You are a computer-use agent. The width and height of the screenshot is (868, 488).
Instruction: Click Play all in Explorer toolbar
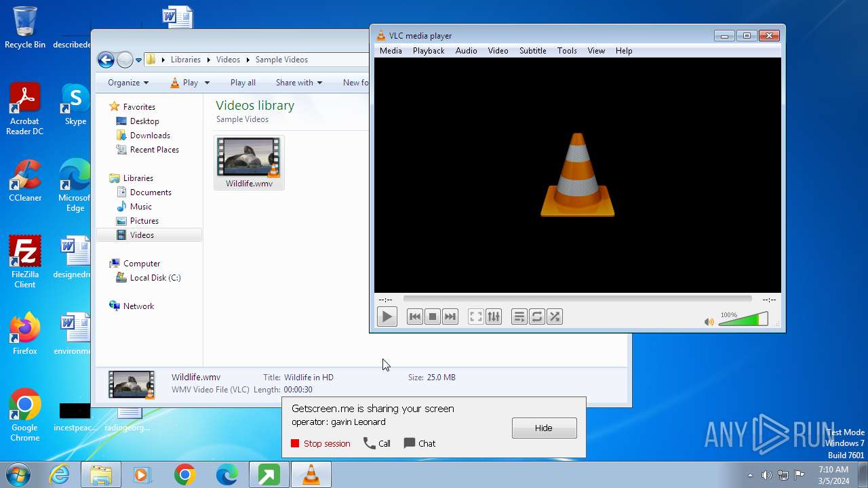pyautogui.click(x=243, y=83)
